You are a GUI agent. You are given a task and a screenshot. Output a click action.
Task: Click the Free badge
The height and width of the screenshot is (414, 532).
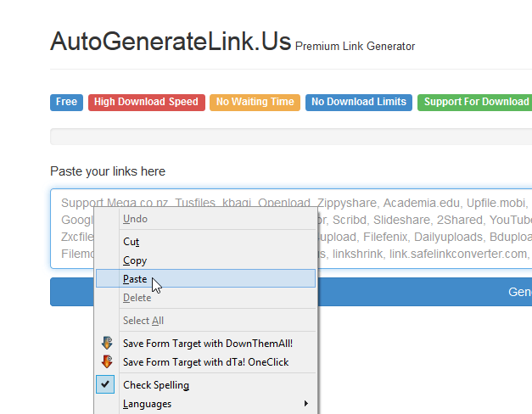[66, 102]
